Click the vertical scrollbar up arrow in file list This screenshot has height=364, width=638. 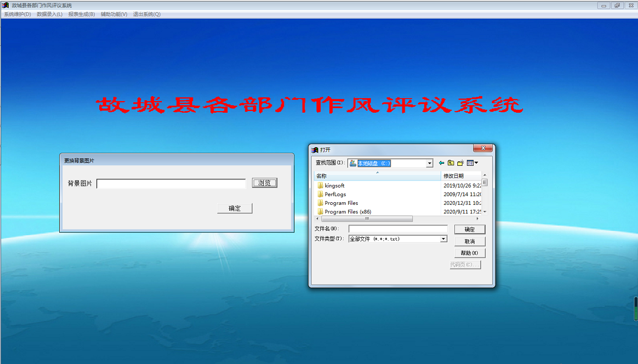pos(485,175)
